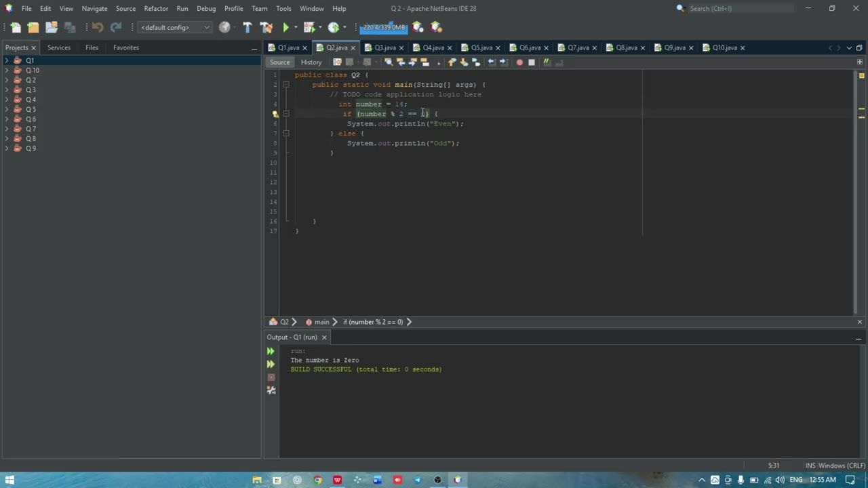Open the default config dropdown

[175, 27]
